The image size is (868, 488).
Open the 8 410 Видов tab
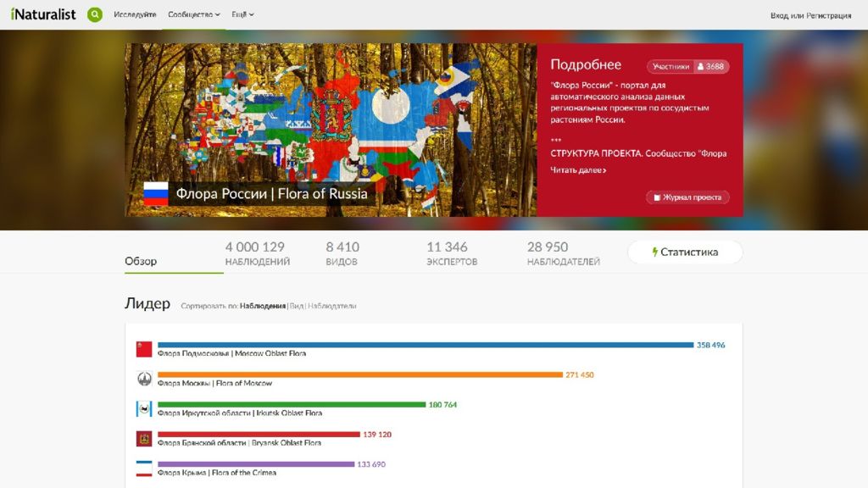point(342,253)
